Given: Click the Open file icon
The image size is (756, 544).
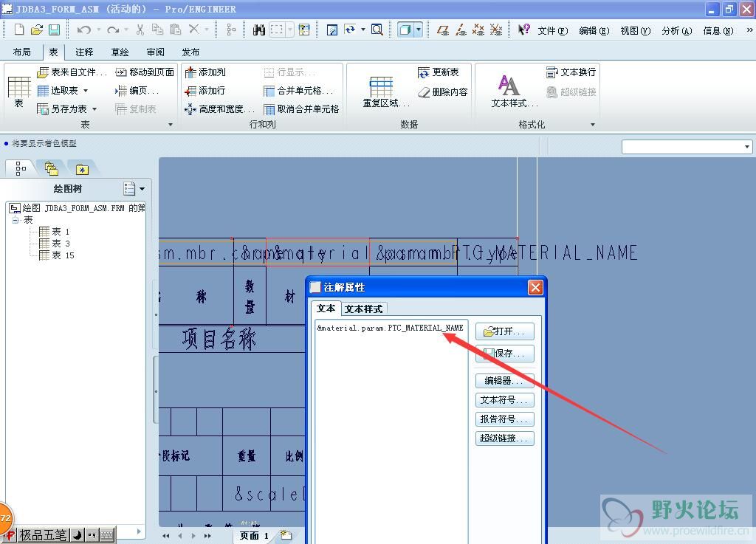Looking at the screenshot, I should [x=37, y=30].
